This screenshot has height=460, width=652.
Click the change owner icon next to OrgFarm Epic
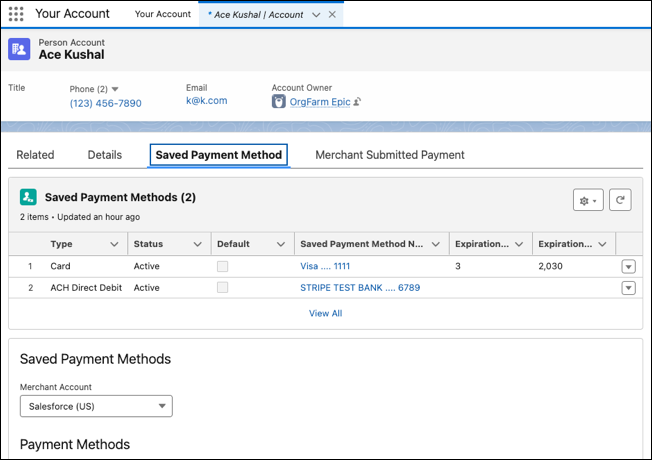pos(357,101)
